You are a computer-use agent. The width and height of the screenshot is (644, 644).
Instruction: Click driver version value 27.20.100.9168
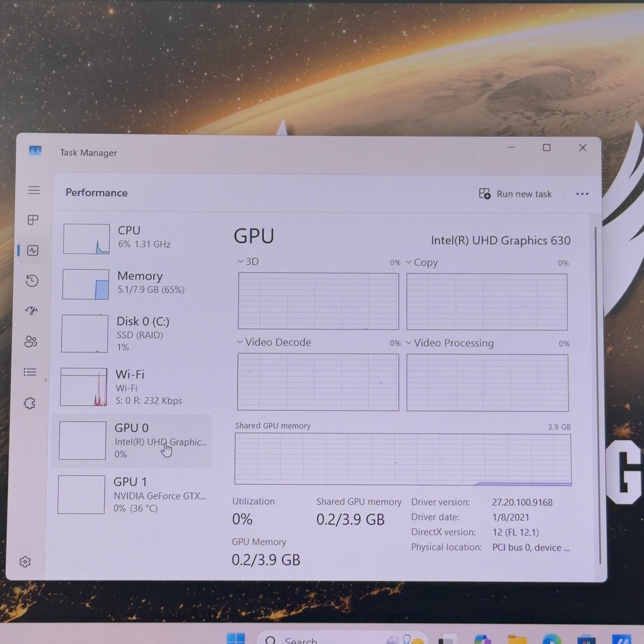coord(522,502)
